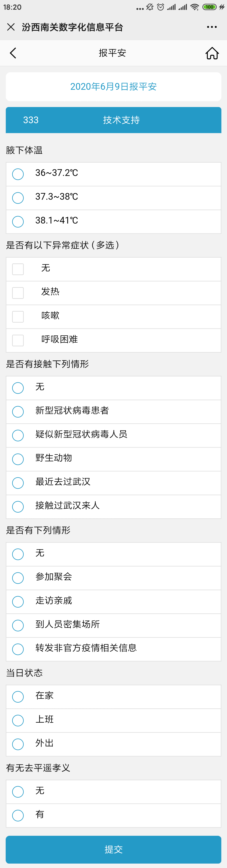Screen dimensions: 227x868
Task: Go back using the left arrow
Action: [13, 53]
